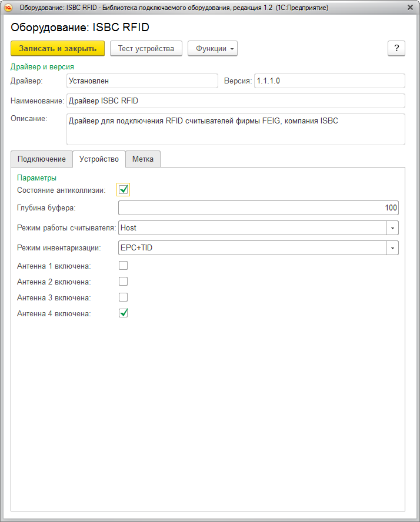
Task: Open the Метка tab
Action: [143, 159]
